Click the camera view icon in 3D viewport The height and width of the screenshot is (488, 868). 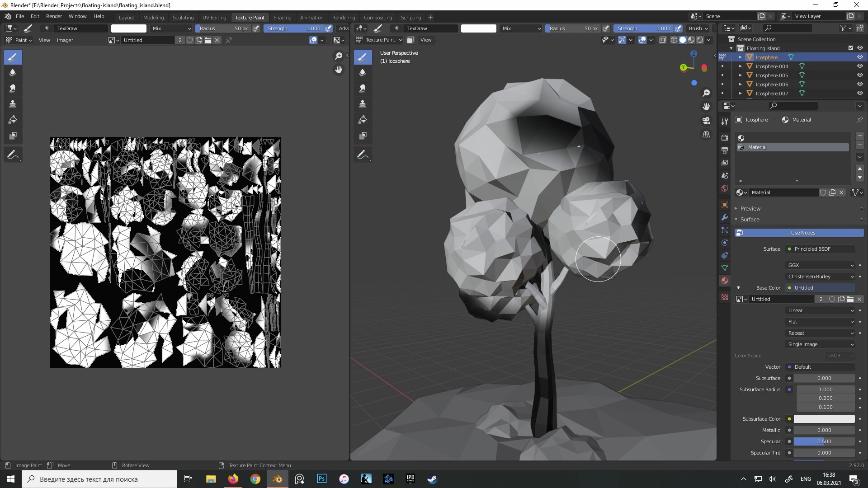[706, 121]
